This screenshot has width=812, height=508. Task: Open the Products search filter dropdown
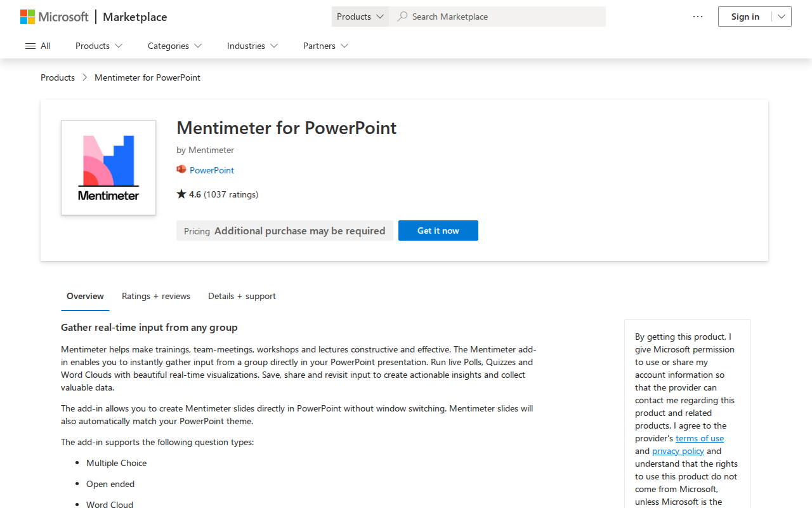(360, 17)
